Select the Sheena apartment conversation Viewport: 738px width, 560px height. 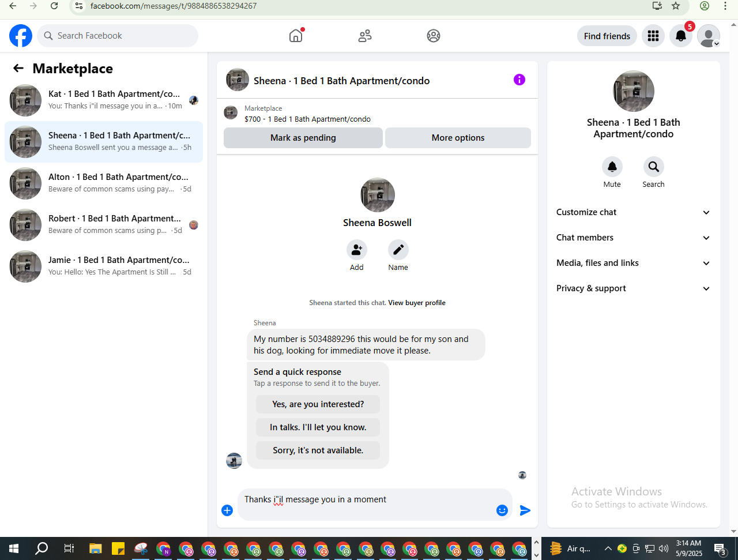coord(104,142)
